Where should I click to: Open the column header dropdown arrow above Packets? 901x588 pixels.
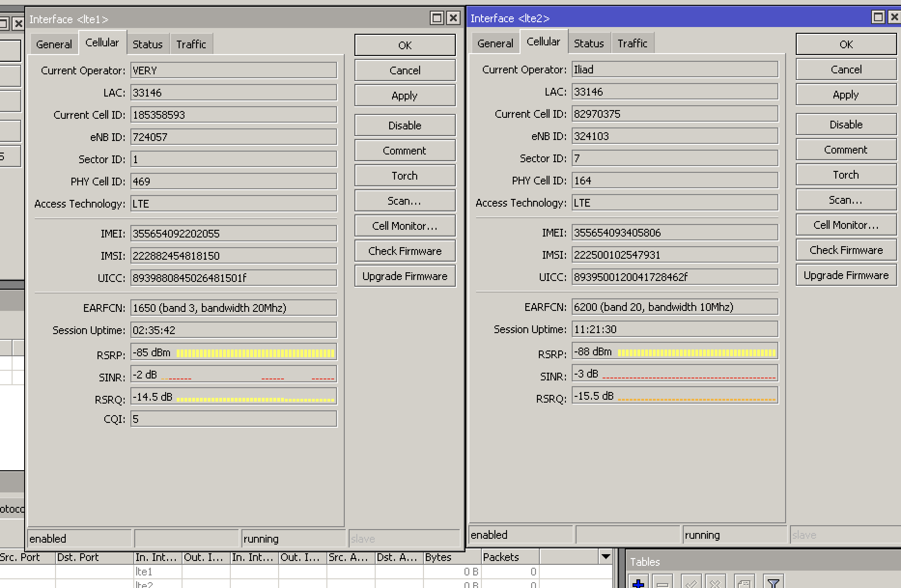pos(606,557)
